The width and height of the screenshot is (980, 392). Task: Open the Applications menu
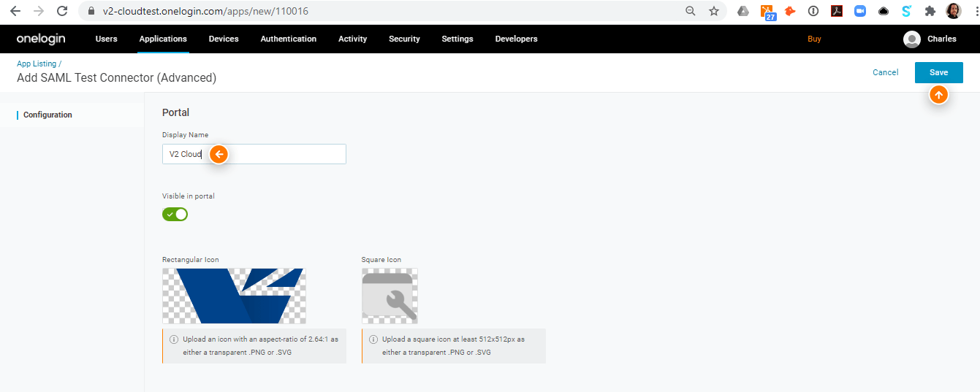tap(163, 39)
